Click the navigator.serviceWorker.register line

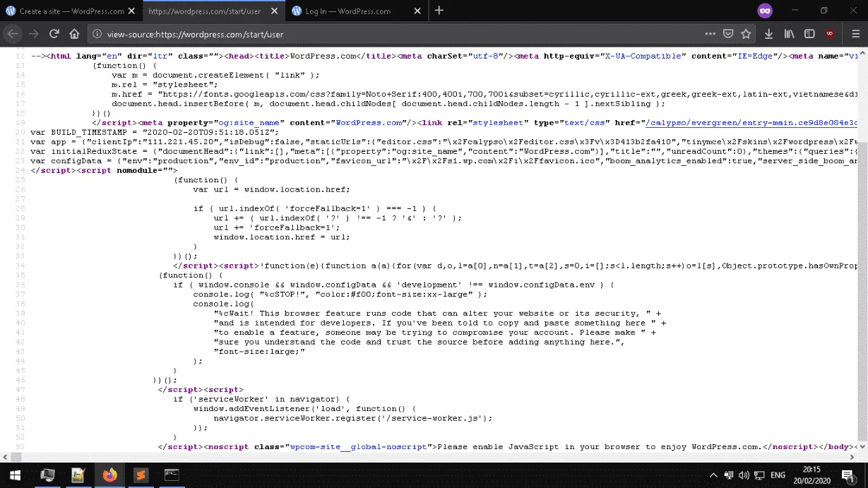(352, 417)
